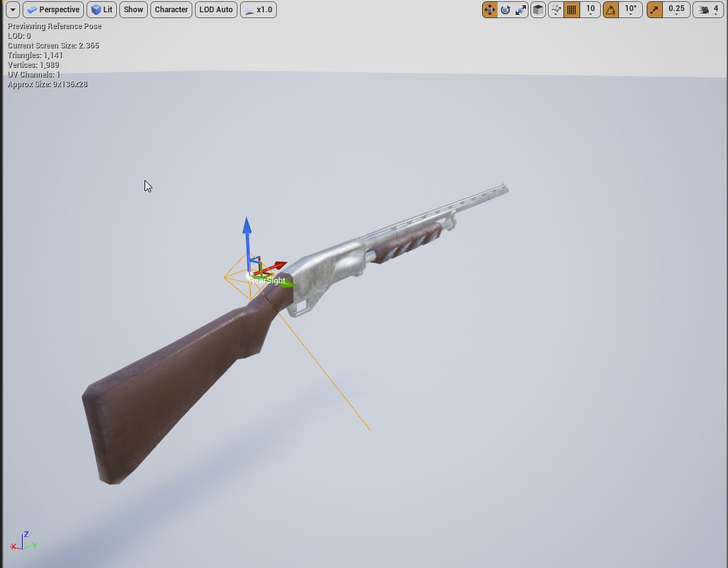Image resolution: width=728 pixels, height=568 pixels.
Task: Open the playback speed x1.0 menu
Action: (259, 10)
